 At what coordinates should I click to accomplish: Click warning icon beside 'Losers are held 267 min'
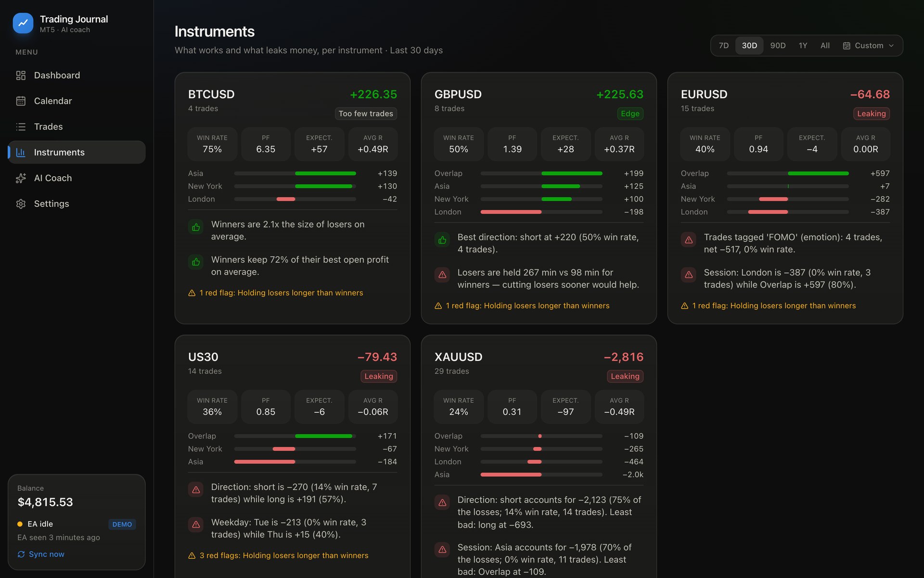[x=442, y=275]
